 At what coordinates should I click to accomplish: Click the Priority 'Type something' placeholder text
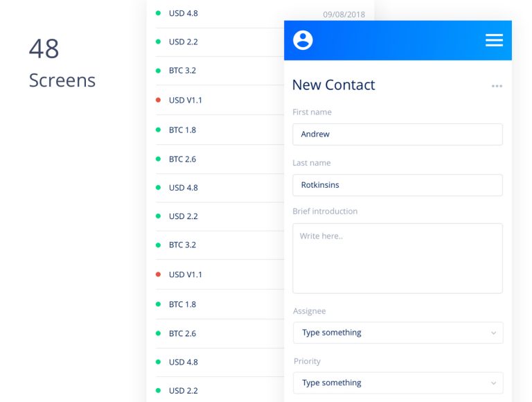[x=332, y=383]
